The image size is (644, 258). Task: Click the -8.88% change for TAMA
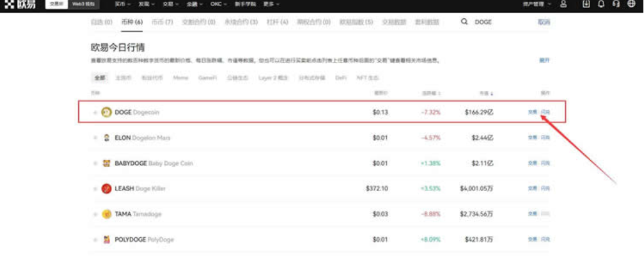(431, 214)
